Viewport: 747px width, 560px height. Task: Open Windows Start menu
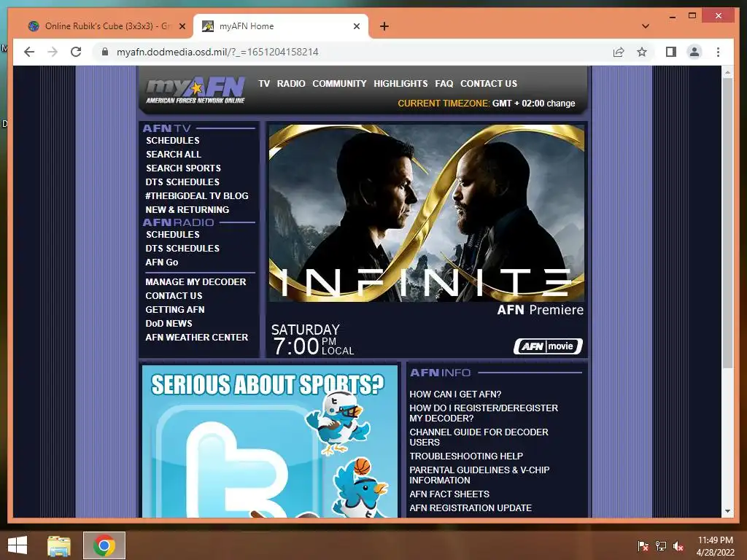click(18, 545)
